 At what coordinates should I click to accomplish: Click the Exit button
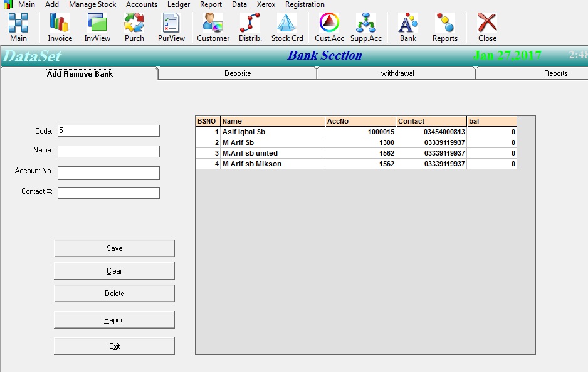114,346
